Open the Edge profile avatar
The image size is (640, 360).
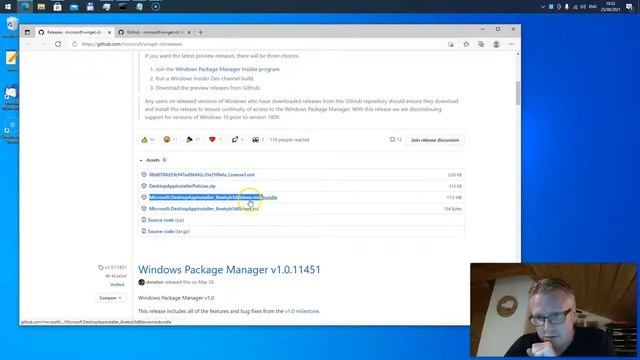click(x=496, y=44)
